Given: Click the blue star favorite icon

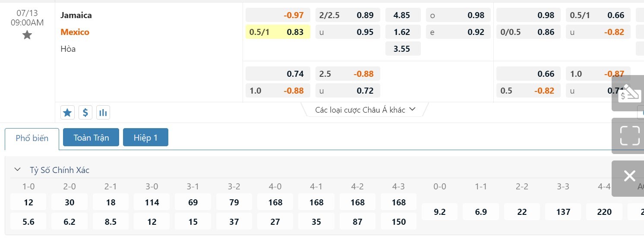Looking at the screenshot, I should coord(67,113).
